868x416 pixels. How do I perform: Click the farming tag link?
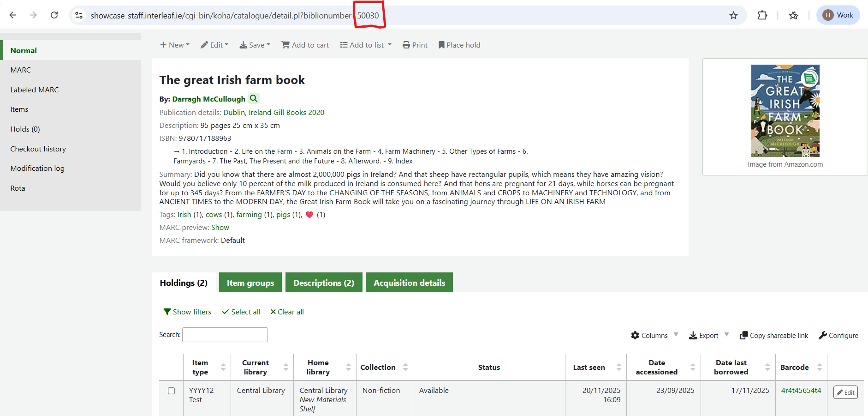coord(249,215)
